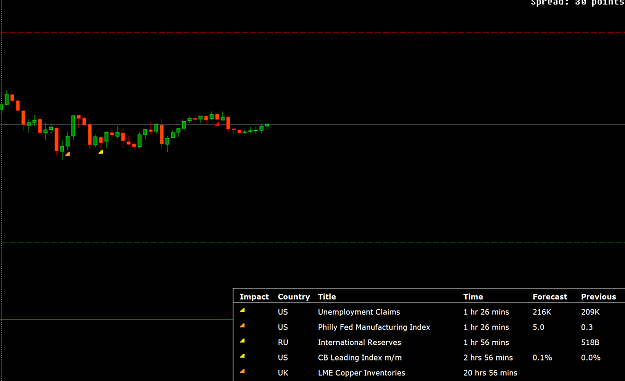Click the US country cell for Unemployment Claims
This screenshot has width=625, height=381.
click(283, 312)
